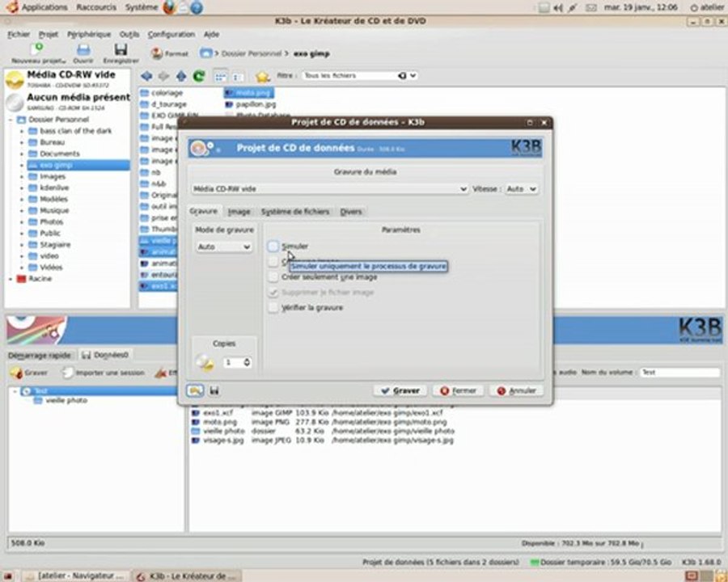
Task: Switch file browser to detailed list view
Action: [237, 76]
